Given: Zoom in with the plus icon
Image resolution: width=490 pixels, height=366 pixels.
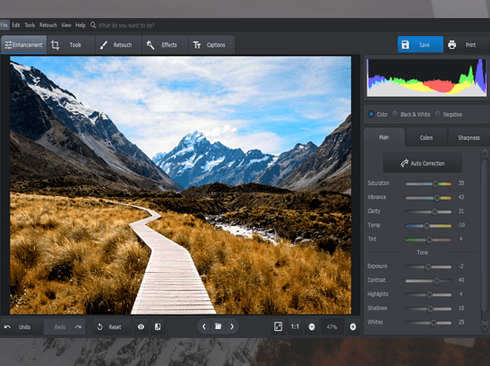Looking at the screenshot, I should pos(353,327).
